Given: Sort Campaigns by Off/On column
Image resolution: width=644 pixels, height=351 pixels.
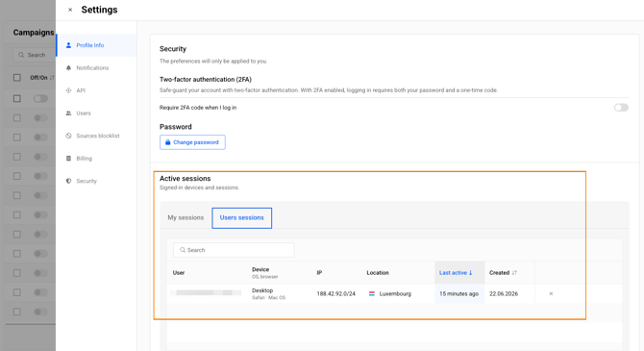Looking at the screenshot, I should 42,77.
